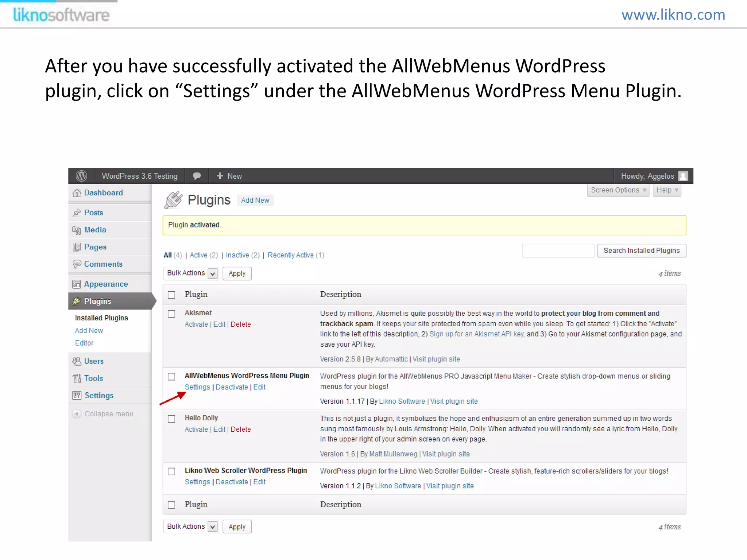Edit the AllWebMenus WordPress Menu Plugin
Screen dimensions: 747x560
tap(259, 387)
